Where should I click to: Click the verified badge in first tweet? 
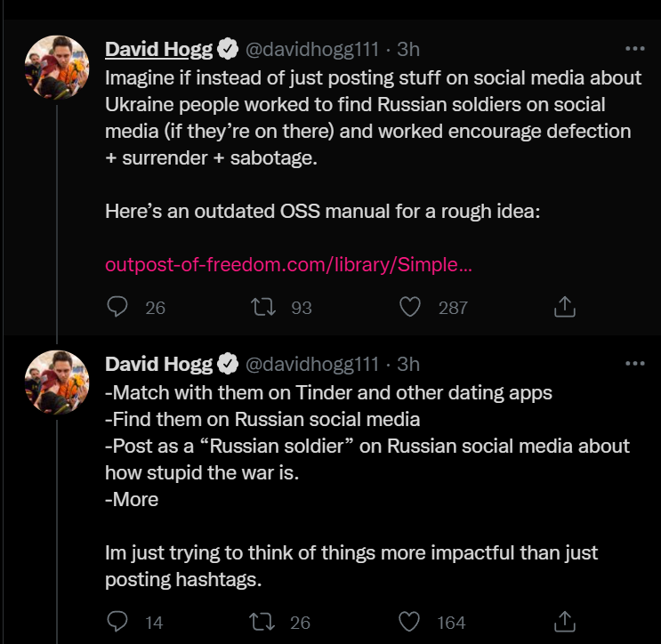pyautogui.click(x=229, y=48)
